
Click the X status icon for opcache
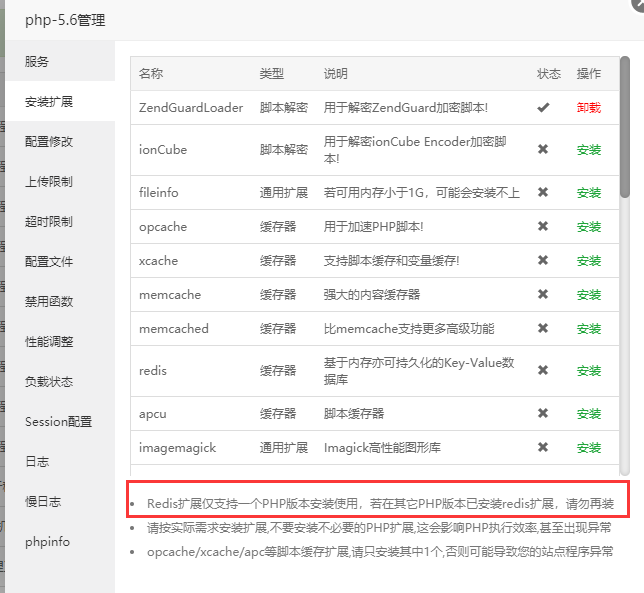coord(543,226)
